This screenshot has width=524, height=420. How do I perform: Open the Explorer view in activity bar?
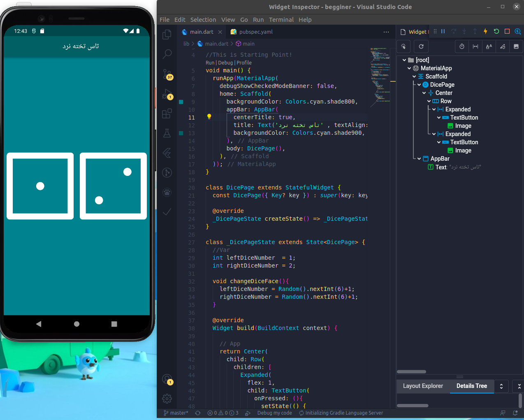click(x=167, y=35)
